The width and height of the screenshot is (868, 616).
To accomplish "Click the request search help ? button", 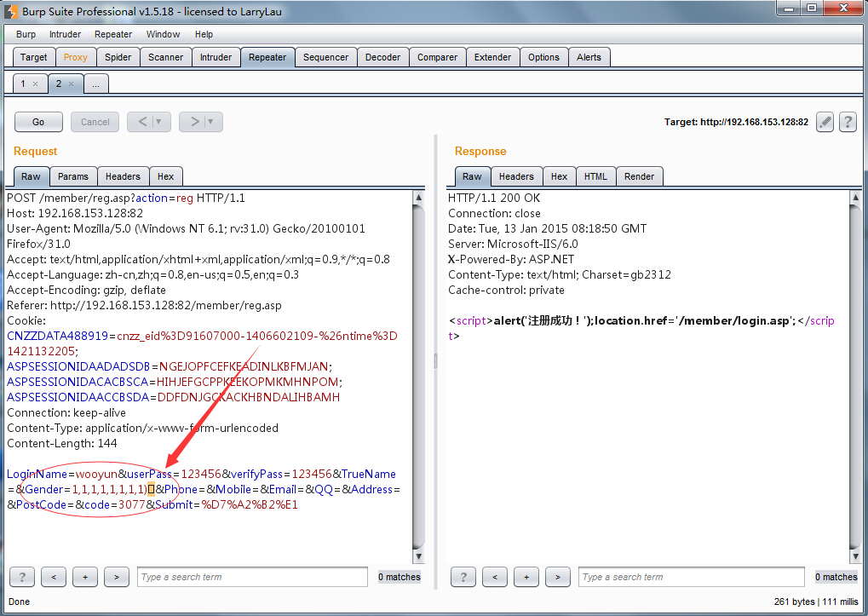I will point(22,577).
